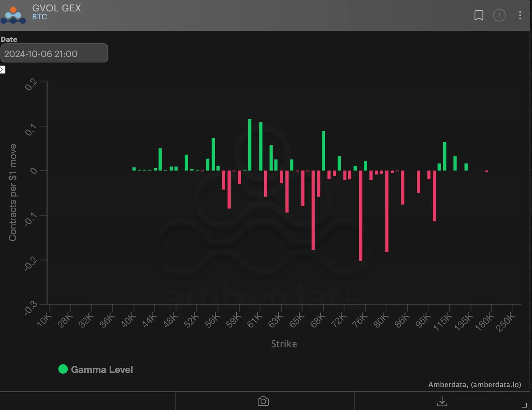Viewport: 532px width, 410px height.
Task: Click the Date field label
Action: [9, 39]
